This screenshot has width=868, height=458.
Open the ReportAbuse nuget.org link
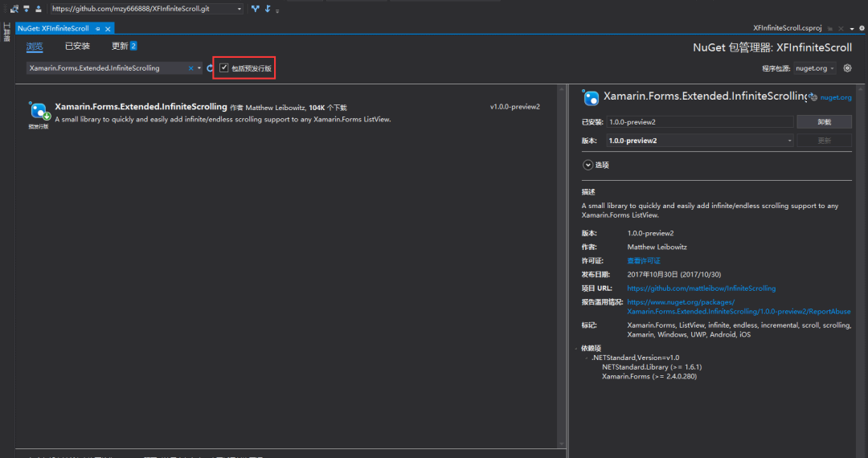(739, 307)
